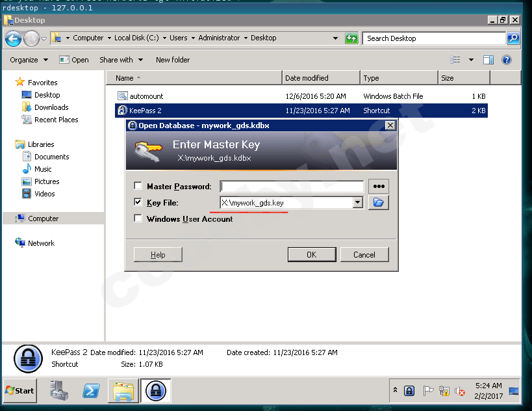
Task: Click the search magnifier icon
Action: pos(513,38)
